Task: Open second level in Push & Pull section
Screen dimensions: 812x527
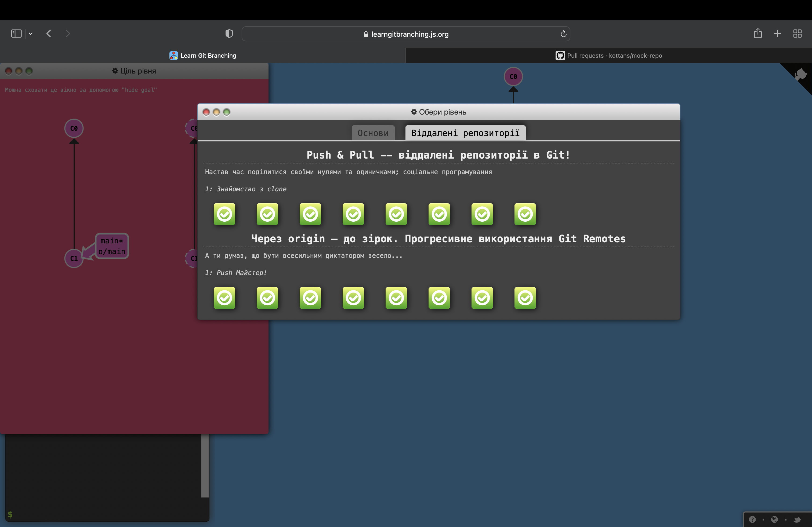Action: 267,214
